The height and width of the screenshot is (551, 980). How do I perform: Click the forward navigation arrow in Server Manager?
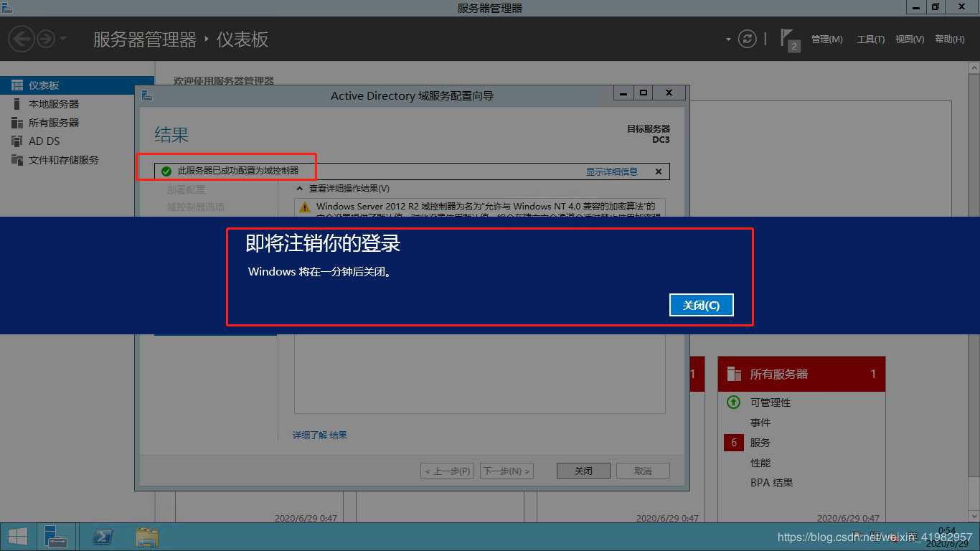pyautogui.click(x=46, y=39)
